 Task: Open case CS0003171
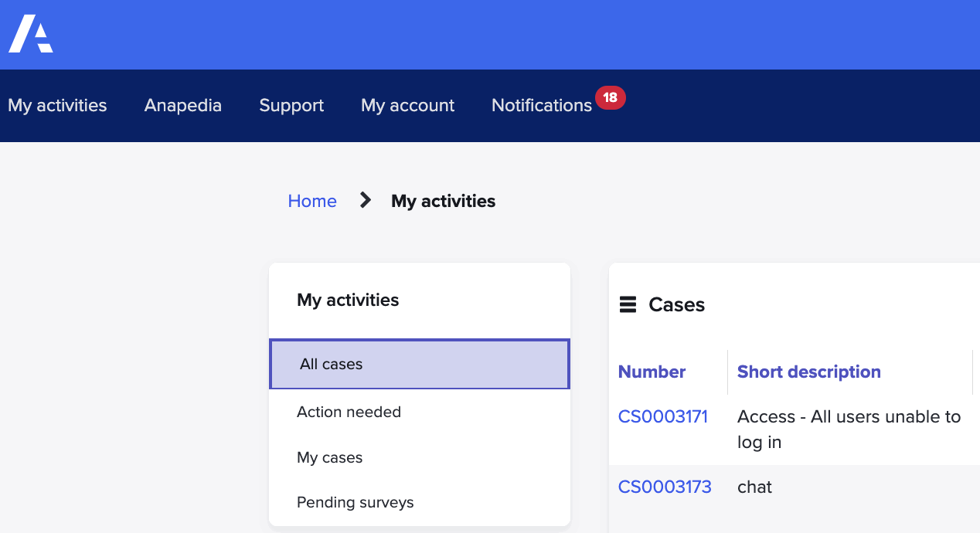663,416
